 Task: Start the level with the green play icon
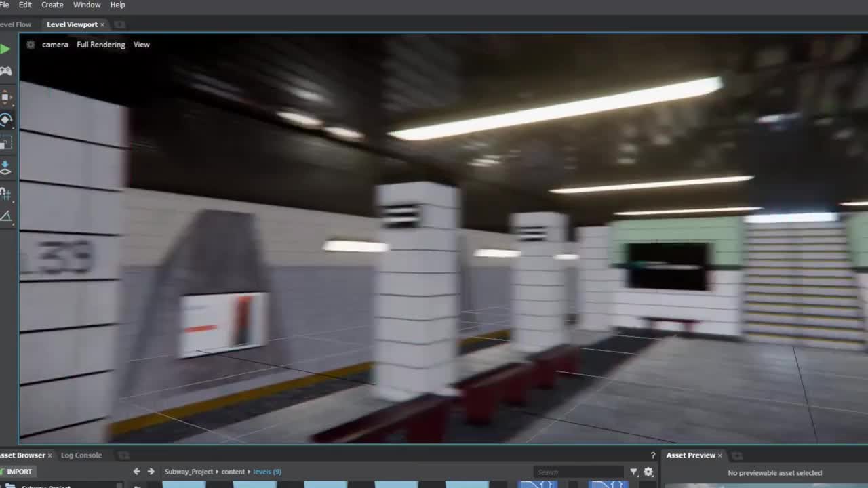(5, 49)
